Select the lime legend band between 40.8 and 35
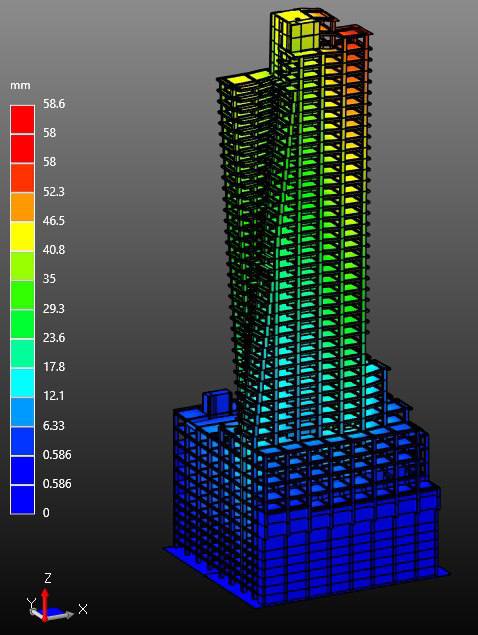Image resolution: width=478 pixels, height=635 pixels. pyautogui.click(x=22, y=266)
